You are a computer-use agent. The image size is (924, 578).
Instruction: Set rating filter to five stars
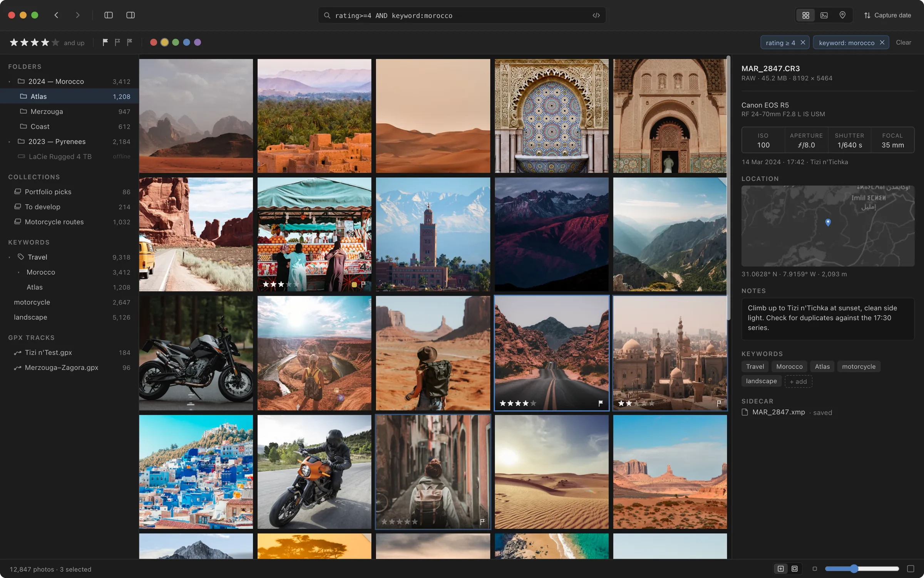55,42
